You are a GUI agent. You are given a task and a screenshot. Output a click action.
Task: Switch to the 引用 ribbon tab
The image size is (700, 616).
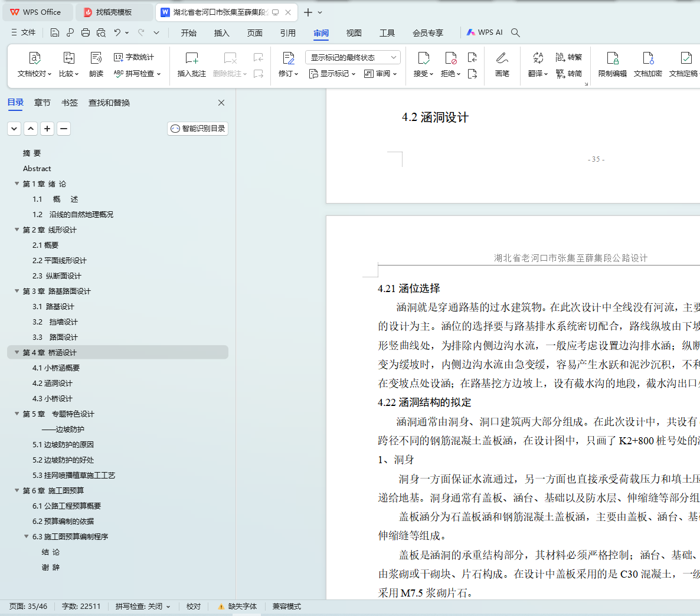point(288,33)
